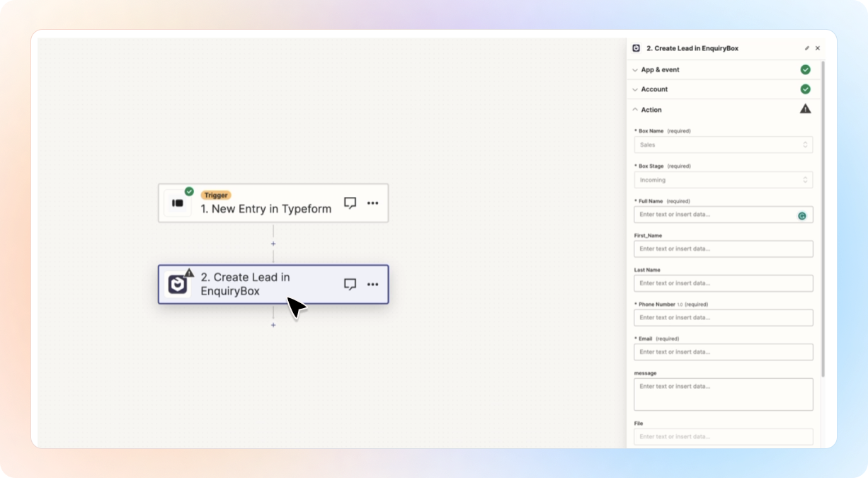This screenshot has width=868, height=478.
Task: Click into the Full Name field
Action: coord(723,215)
